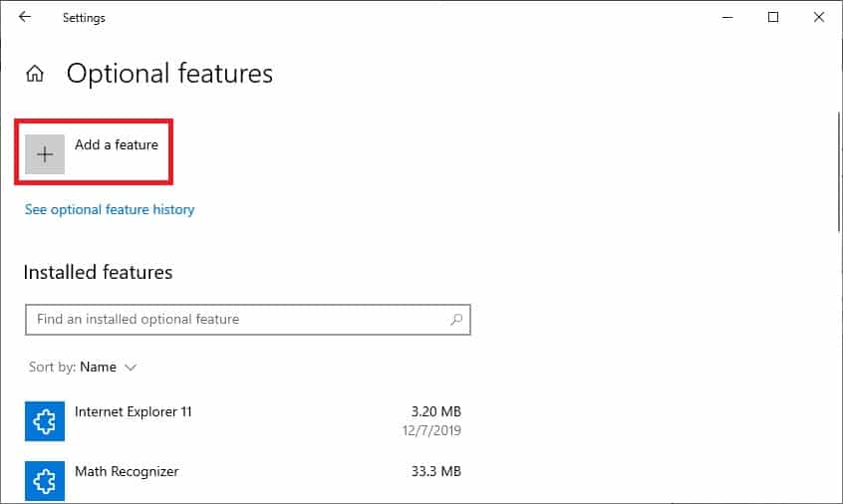This screenshot has width=843, height=504.
Task: Click the vertical scrollbar thumb
Action: [839, 172]
